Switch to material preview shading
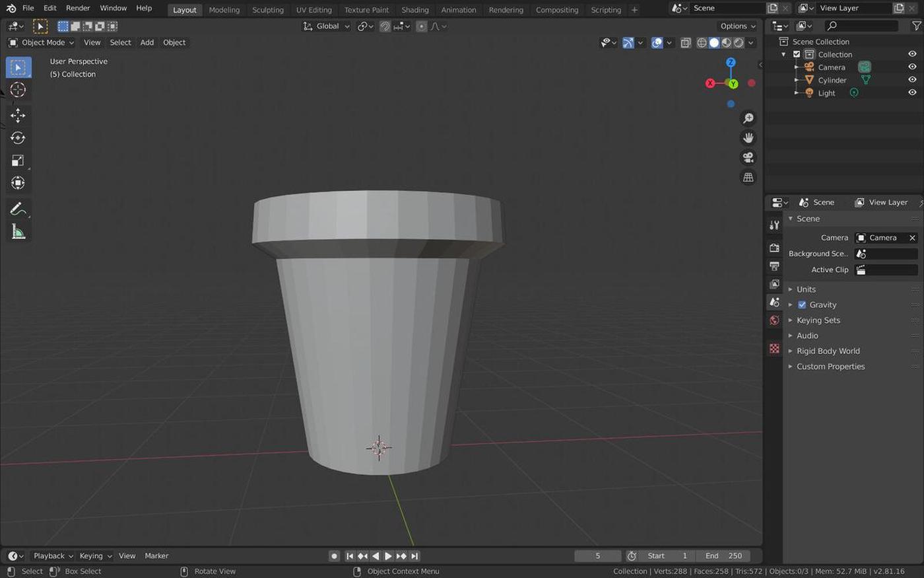This screenshot has width=924, height=578. (727, 42)
